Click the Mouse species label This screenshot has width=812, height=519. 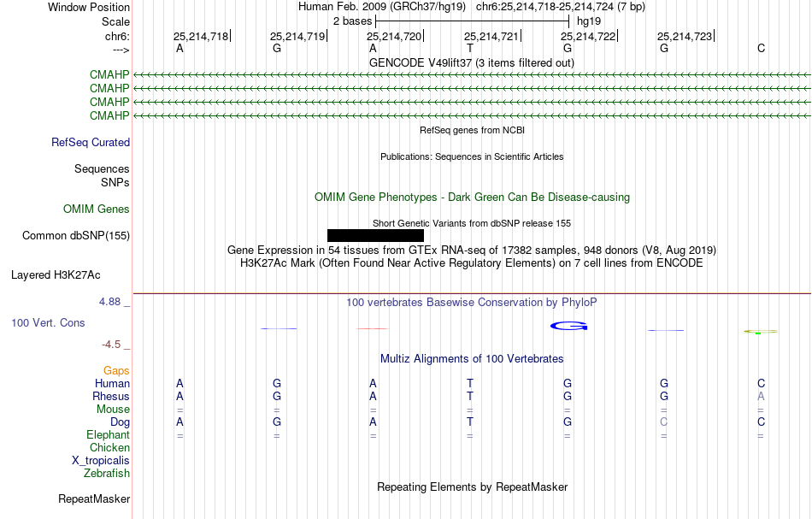[113, 410]
